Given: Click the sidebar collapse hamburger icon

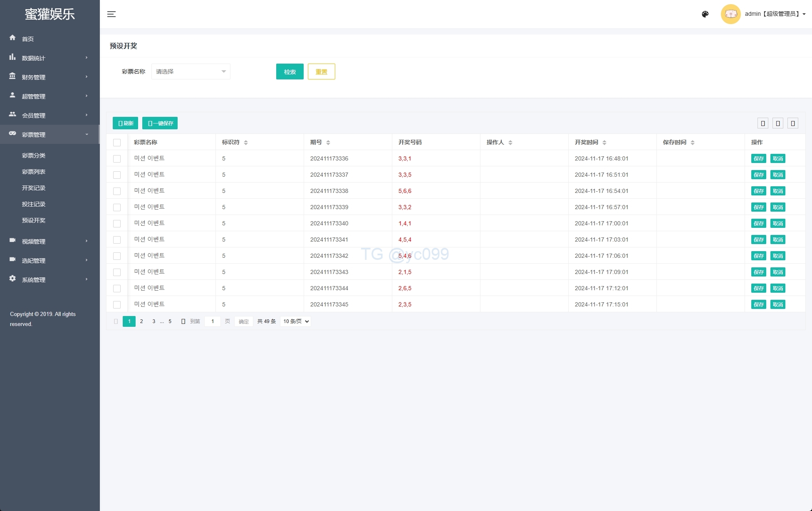Looking at the screenshot, I should [x=111, y=14].
